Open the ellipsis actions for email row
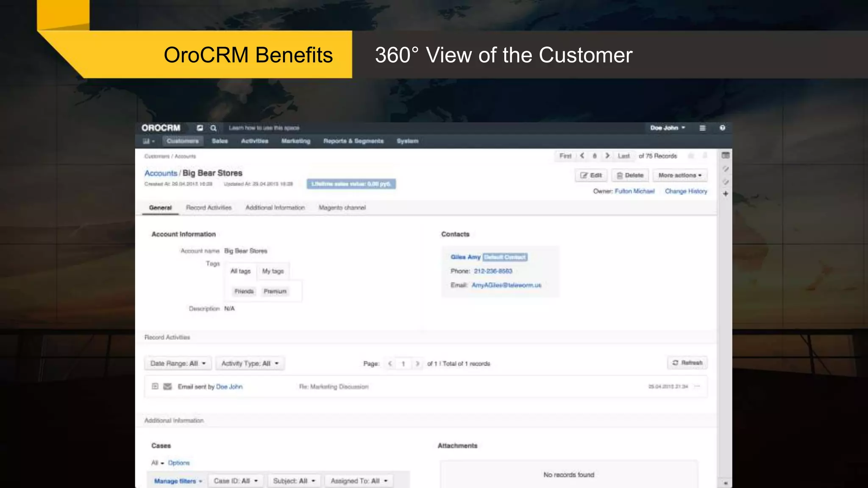This screenshot has width=868, height=488. click(x=697, y=386)
